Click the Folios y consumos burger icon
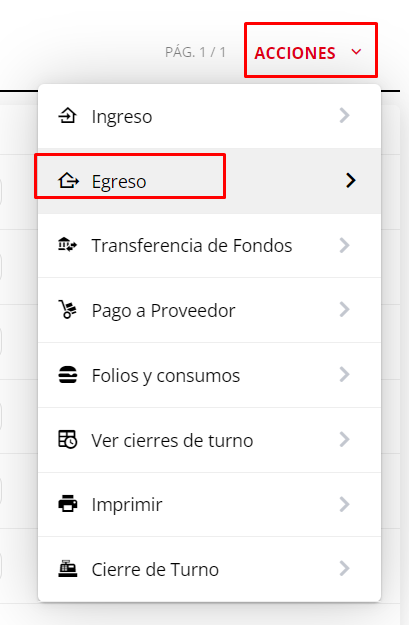 [x=68, y=375]
